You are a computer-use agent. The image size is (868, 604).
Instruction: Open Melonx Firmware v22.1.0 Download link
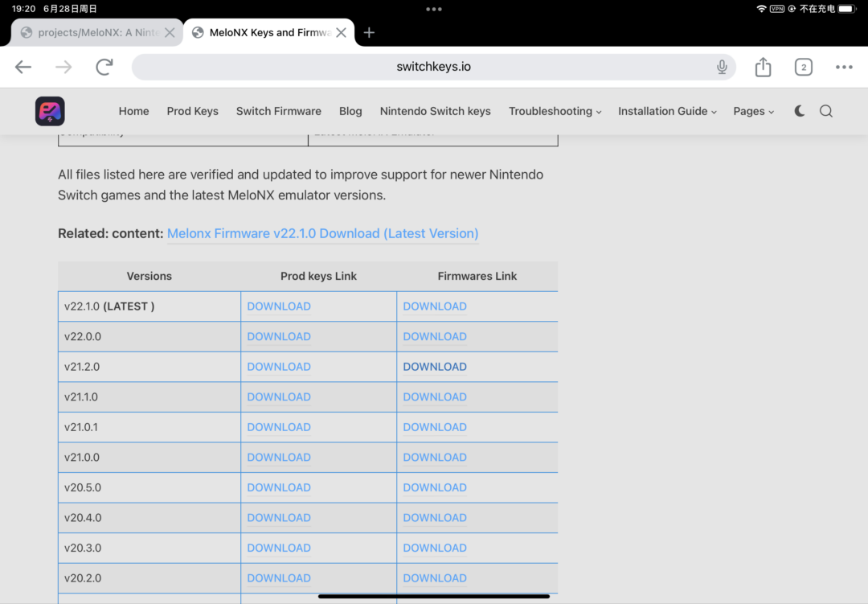click(x=323, y=233)
